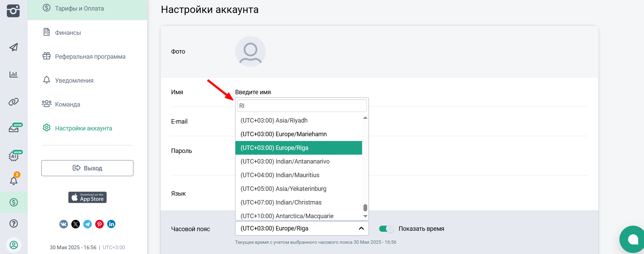644x254 pixels.
Task: Click the paper plane icon in sidebar
Action: [14, 47]
